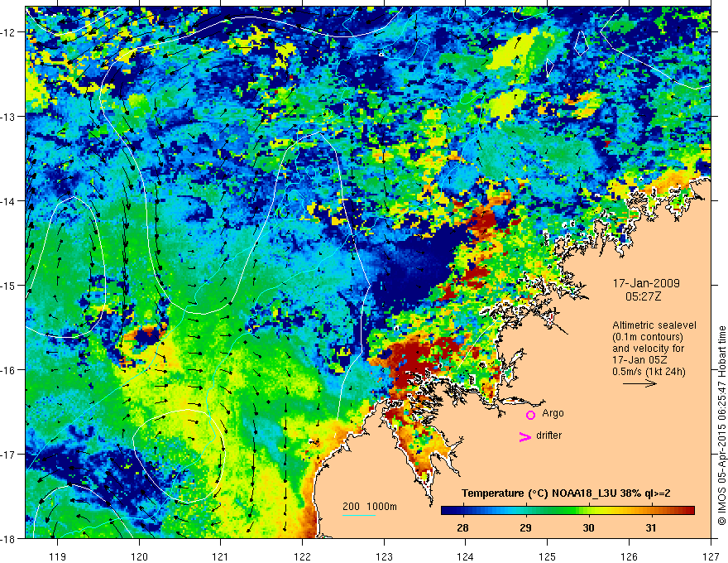Click the temperature color bar
Screen dimensions: 728x563
568,511
